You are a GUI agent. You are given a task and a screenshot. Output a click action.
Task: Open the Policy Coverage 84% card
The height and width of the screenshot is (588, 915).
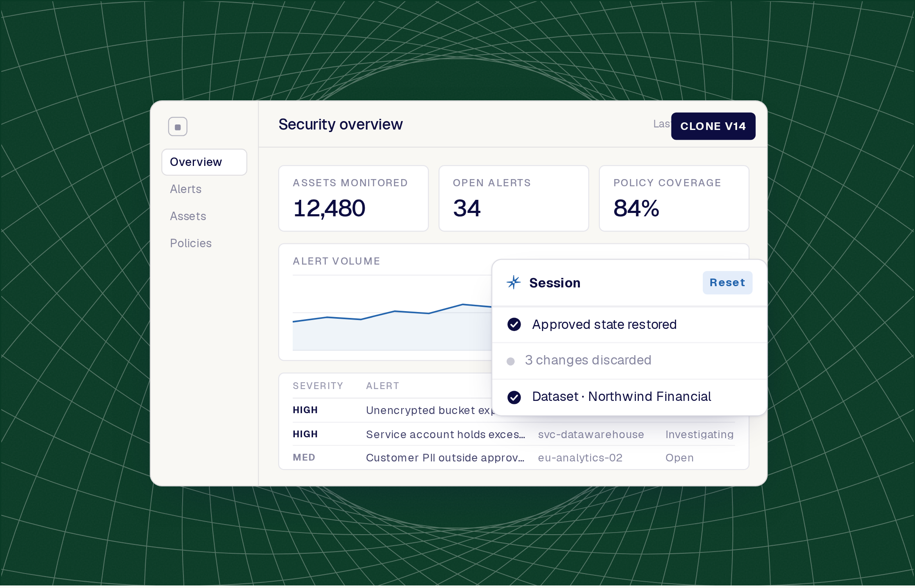click(674, 199)
